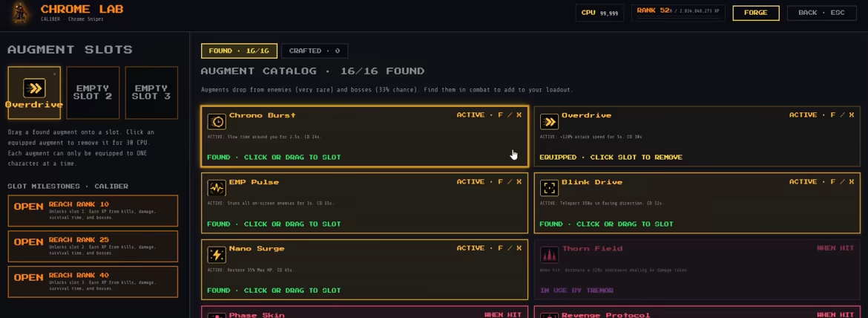Image resolution: width=868 pixels, height=318 pixels.
Task: Click the Chrono Burst clock icon
Action: pyautogui.click(x=217, y=121)
